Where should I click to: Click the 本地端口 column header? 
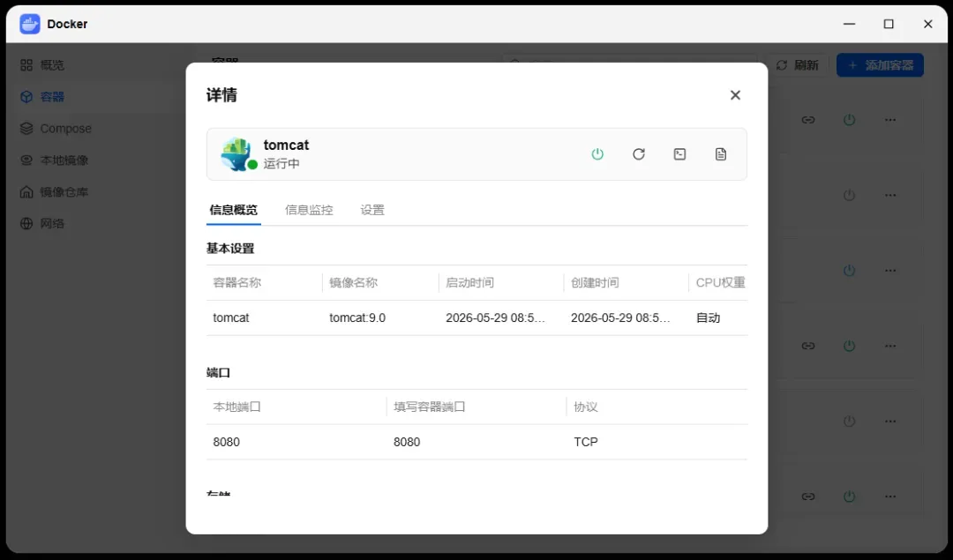(x=237, y=407)
